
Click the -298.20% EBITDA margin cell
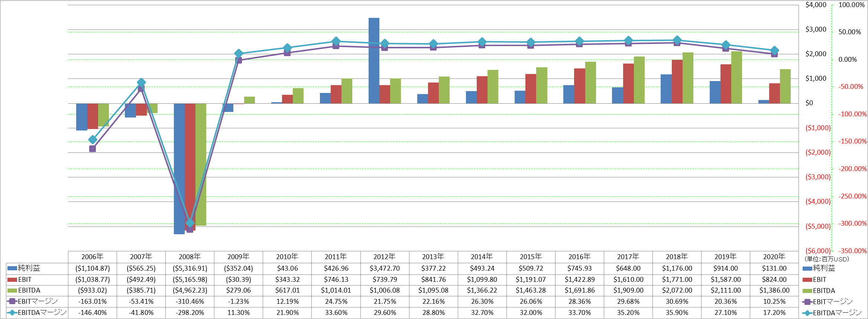(x=190, y=313)
